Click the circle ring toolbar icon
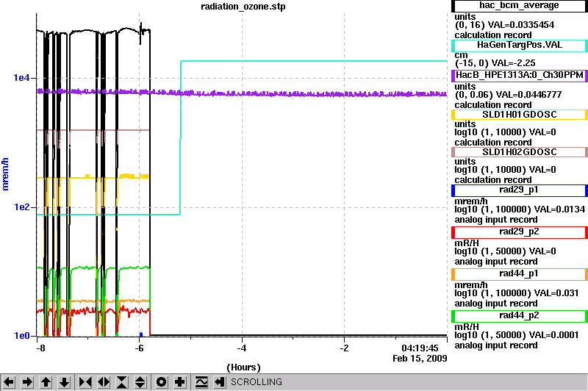This screenshot has height=391, width=588. (162, 382)
